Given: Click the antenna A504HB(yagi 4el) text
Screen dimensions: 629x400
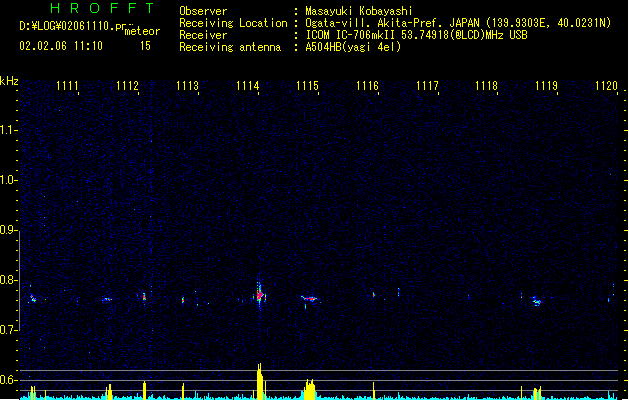Looking at the screenshot, I should coord(353,47).
